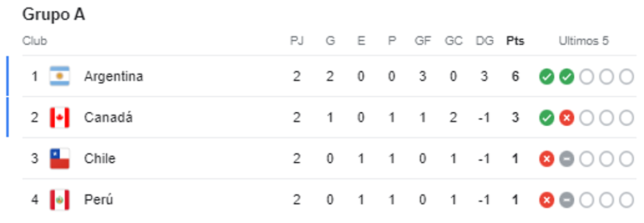Click Argentina's second green win checkmark
Screen dimensions: 644x223
click(x=566, y=77)
